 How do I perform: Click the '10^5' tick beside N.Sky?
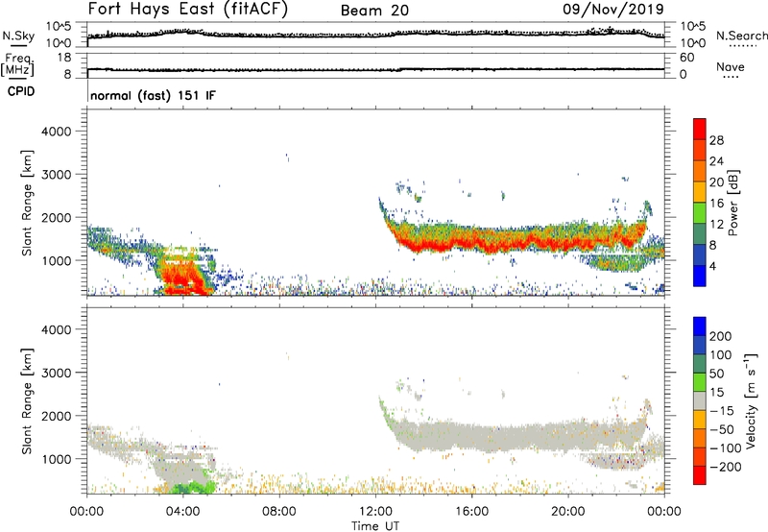pyautogui.click(x=59, y=27)
